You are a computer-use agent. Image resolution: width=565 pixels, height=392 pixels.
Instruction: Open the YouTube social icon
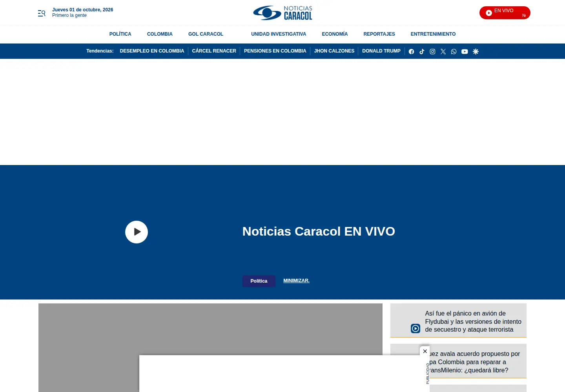pyautogui.click(x=465, y=51)
